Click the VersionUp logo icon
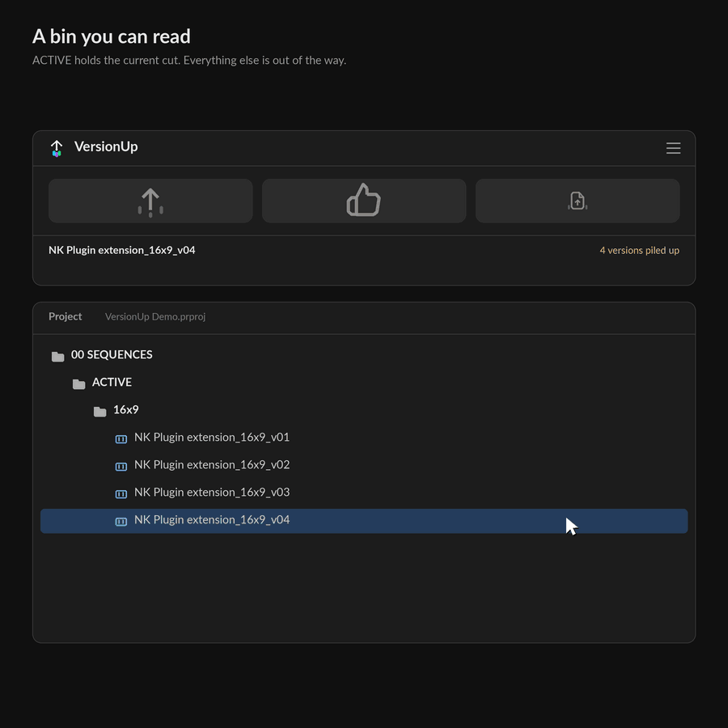Screen dimensions: 728x728 point(57,149)
